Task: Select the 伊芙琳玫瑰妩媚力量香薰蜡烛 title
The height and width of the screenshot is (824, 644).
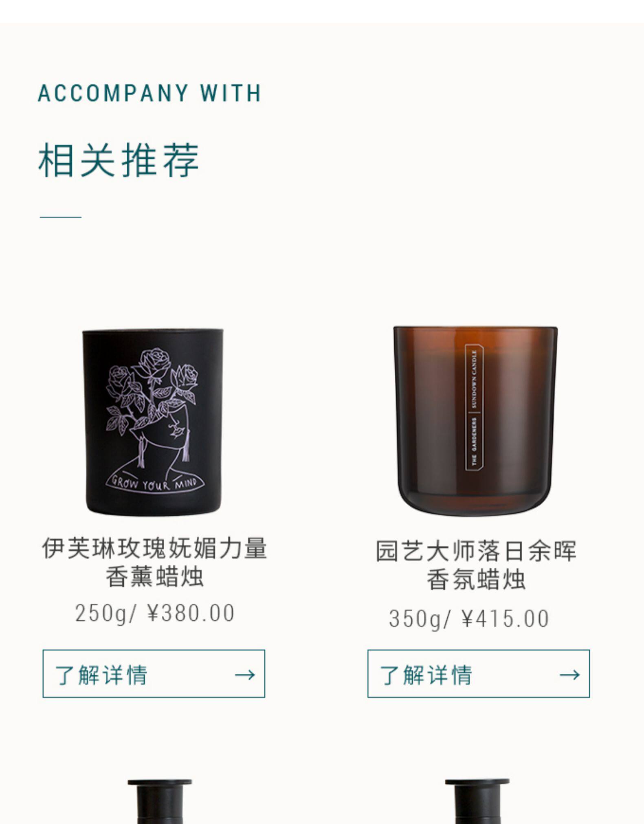Action: click(x=154, y=562)
